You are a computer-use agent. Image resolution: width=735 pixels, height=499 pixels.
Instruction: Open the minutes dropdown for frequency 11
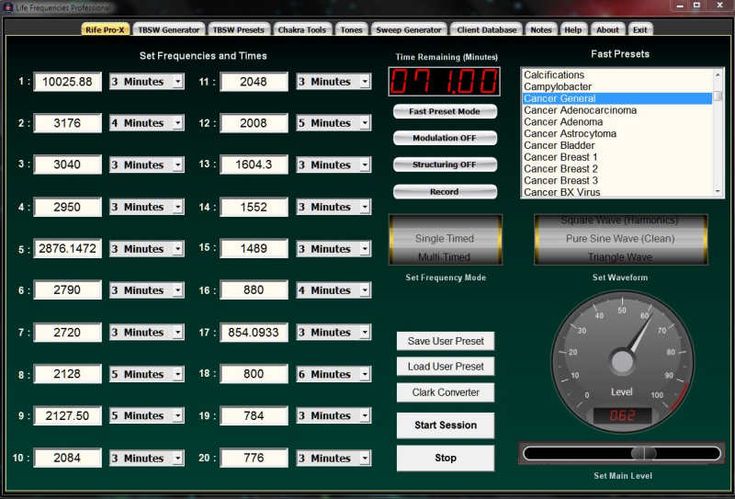click(365, 82)
